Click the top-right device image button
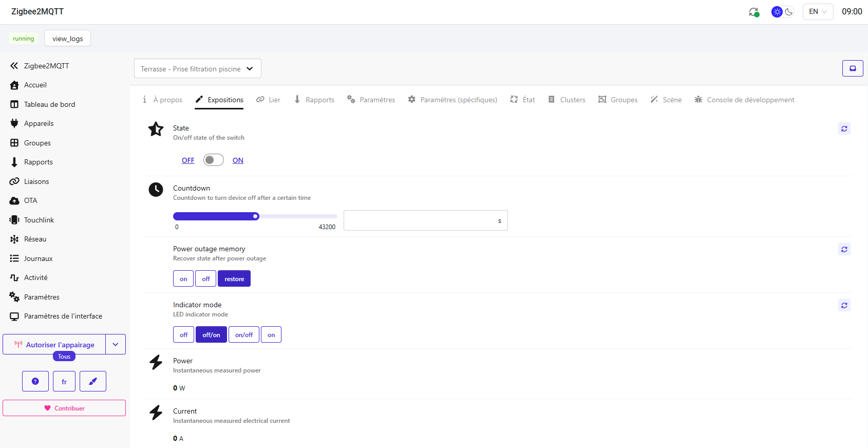 pos(853,68)
